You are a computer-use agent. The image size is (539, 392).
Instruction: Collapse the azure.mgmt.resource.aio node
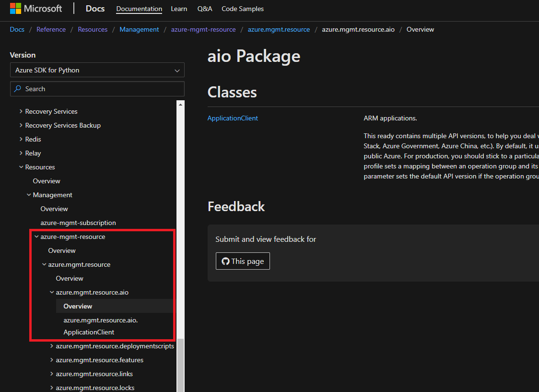[x=52, y=292]
